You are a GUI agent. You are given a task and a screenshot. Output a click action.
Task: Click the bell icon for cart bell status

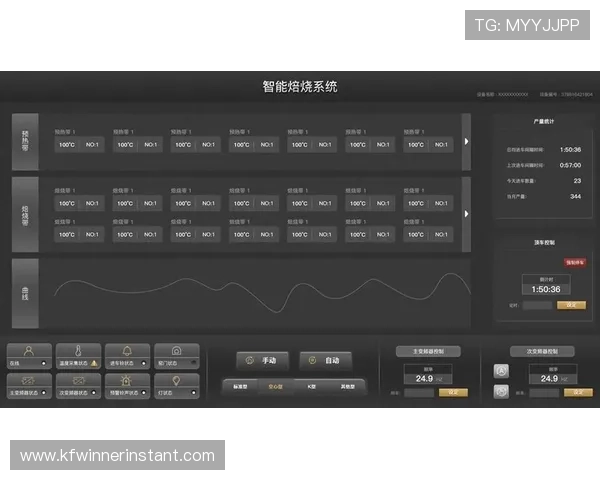(127, 351)
